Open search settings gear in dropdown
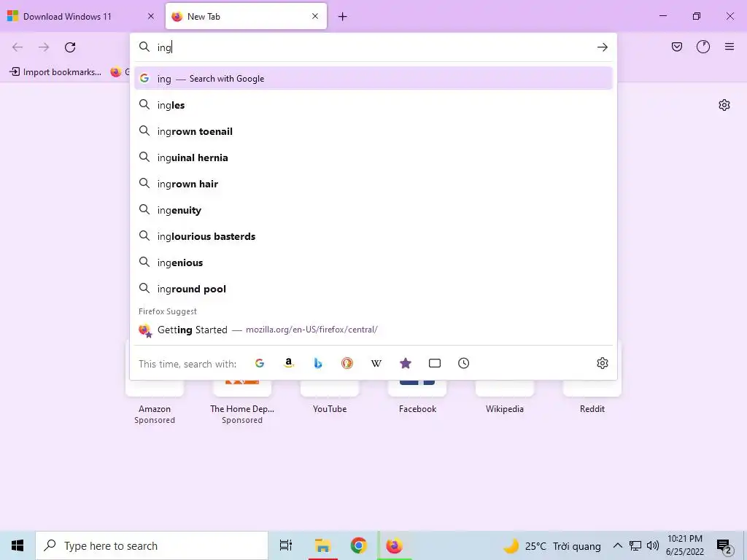The width and height of the screenshot is (747, 560). pyautogui.click(x=602, y=363)
